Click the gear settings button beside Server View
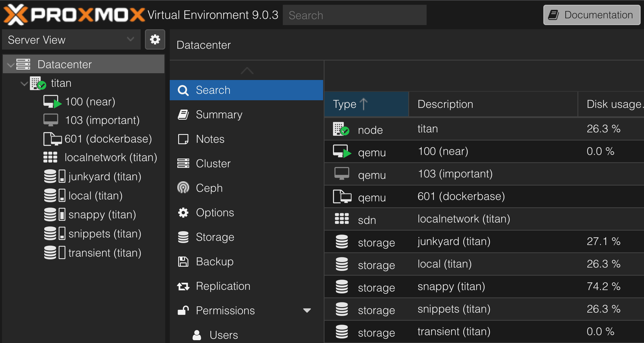Viewport: 644px width, 343px height. tap(155, 39)
